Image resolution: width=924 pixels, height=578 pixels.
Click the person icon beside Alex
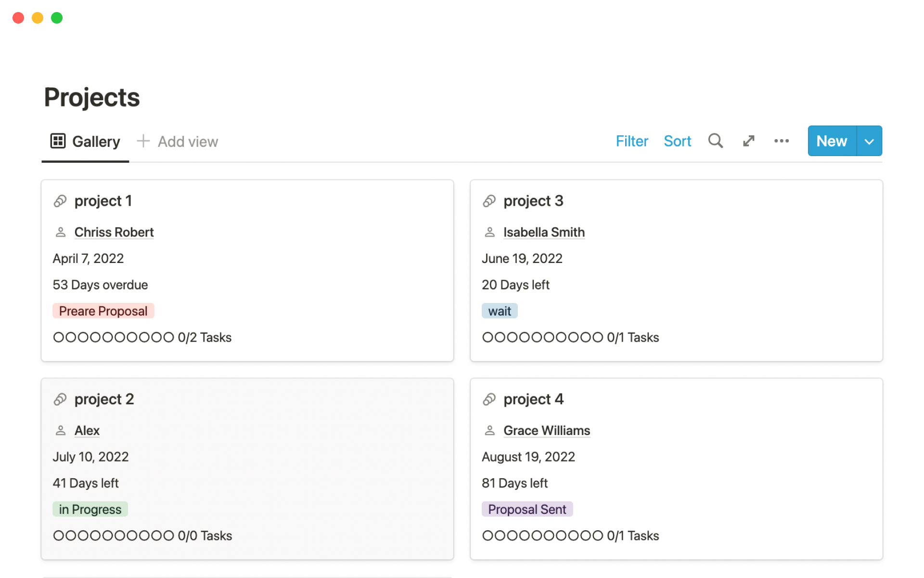(61, 431)
